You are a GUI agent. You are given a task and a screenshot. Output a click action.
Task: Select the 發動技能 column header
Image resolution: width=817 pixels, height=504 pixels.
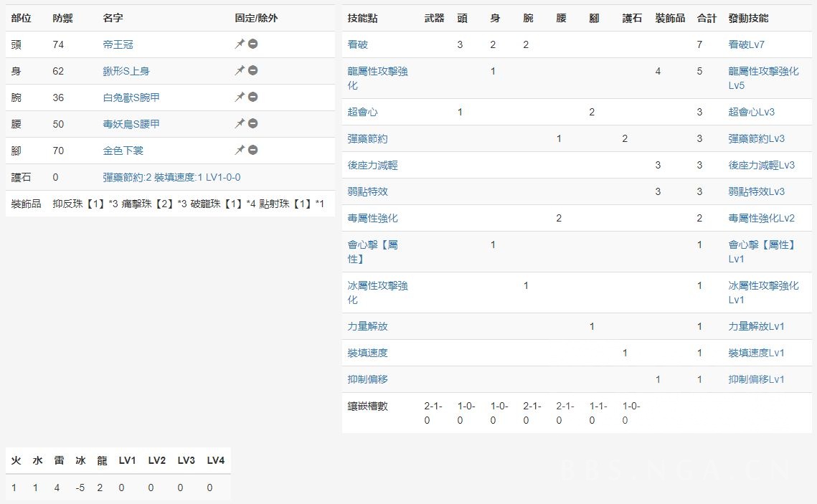pos(748,18)
